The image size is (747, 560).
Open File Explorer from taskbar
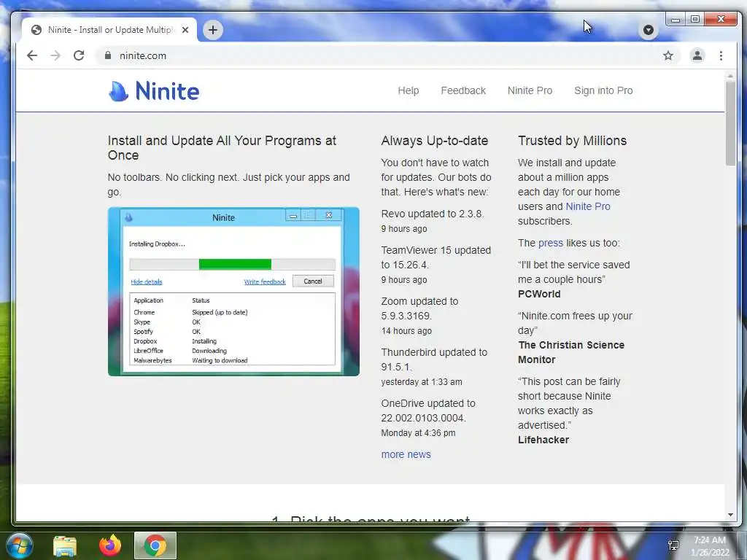64,545
